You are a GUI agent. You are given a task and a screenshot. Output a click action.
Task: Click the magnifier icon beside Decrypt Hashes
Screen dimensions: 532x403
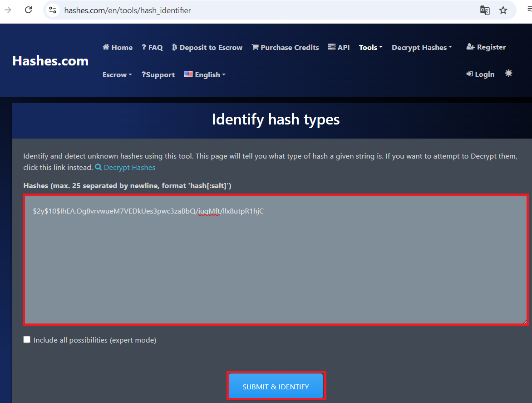tap(98, 167)
